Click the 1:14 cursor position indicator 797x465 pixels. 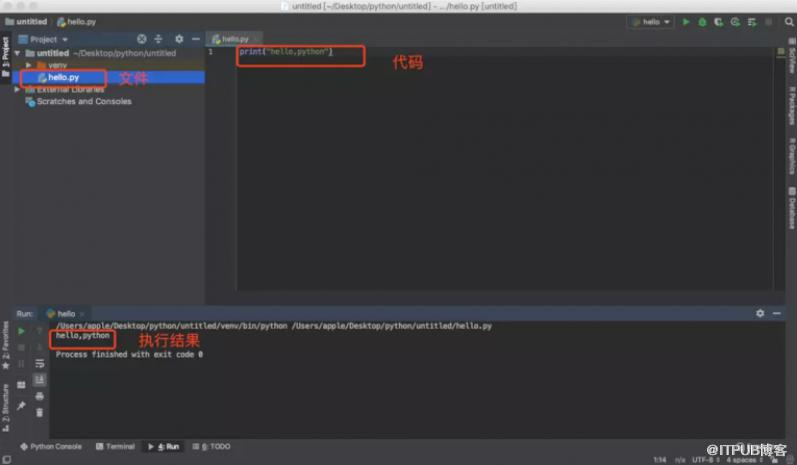(x=660, y=460)
